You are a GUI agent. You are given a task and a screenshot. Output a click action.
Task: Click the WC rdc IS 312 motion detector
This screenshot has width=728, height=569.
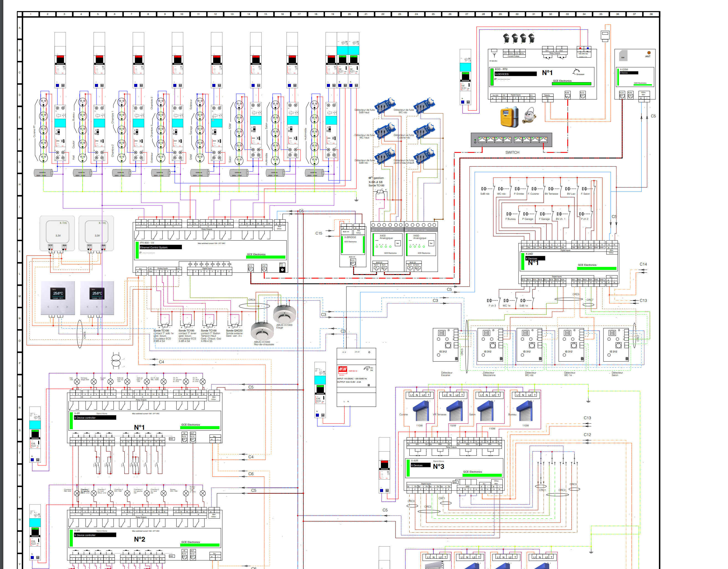529,345
